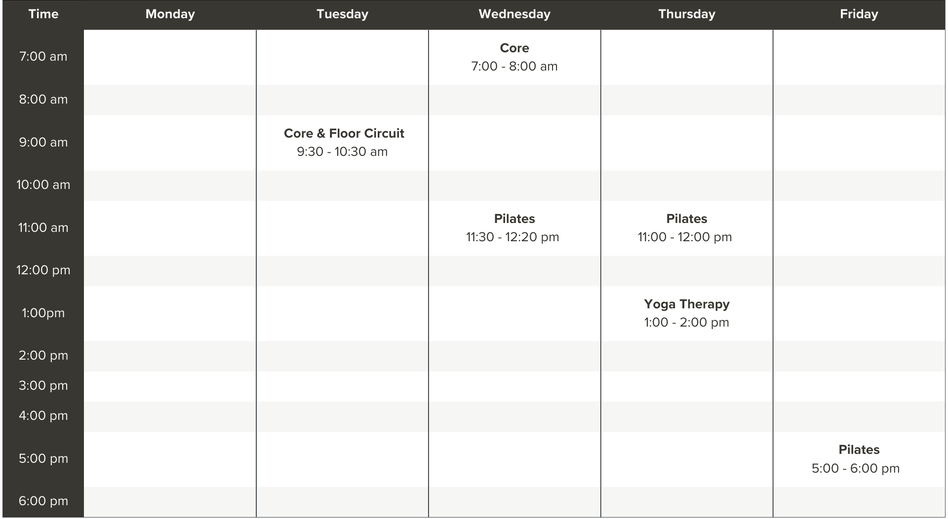Select Wednesday's Pilates class at 11:30
This screenshot has width=948, height=519.
514,228
